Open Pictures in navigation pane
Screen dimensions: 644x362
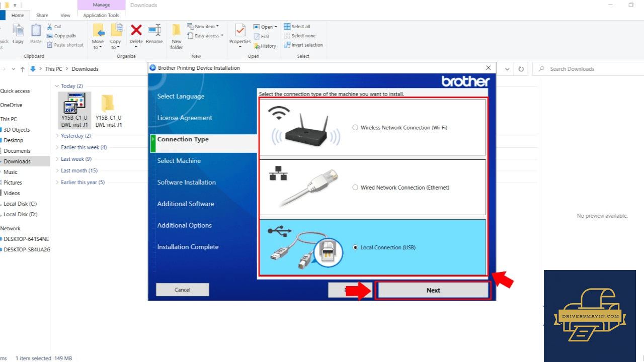click(13, 183)
